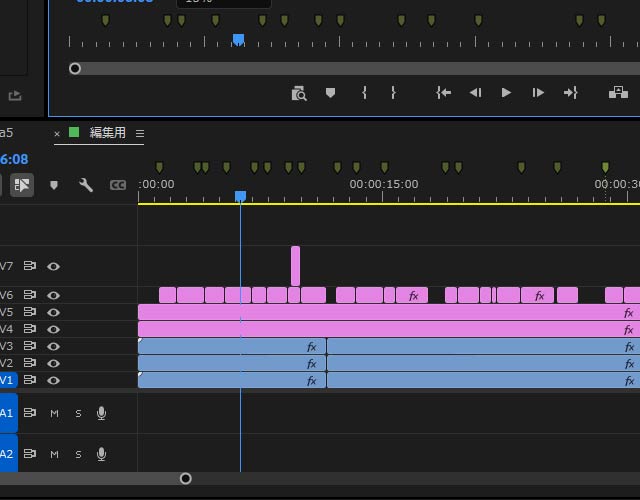Image resolution: width=640 pixels, height=500 pixels.
Task: Click the program monitor playhead handle
Action: (238, 40)
